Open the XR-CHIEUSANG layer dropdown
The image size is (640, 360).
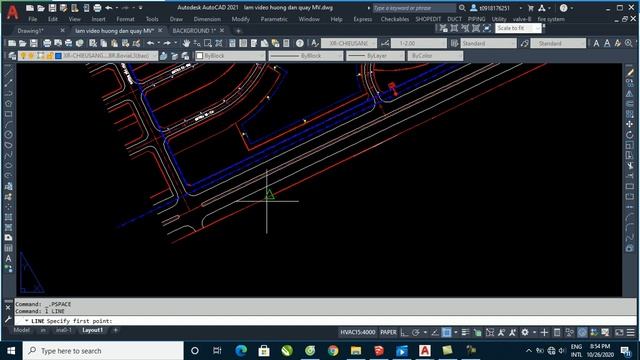pos(88,56)
